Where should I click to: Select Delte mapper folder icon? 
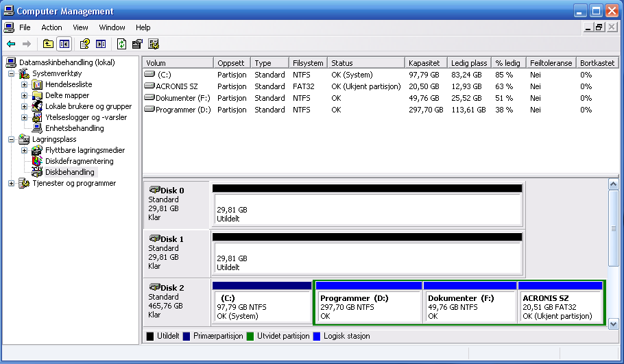[x=37, y=95]
